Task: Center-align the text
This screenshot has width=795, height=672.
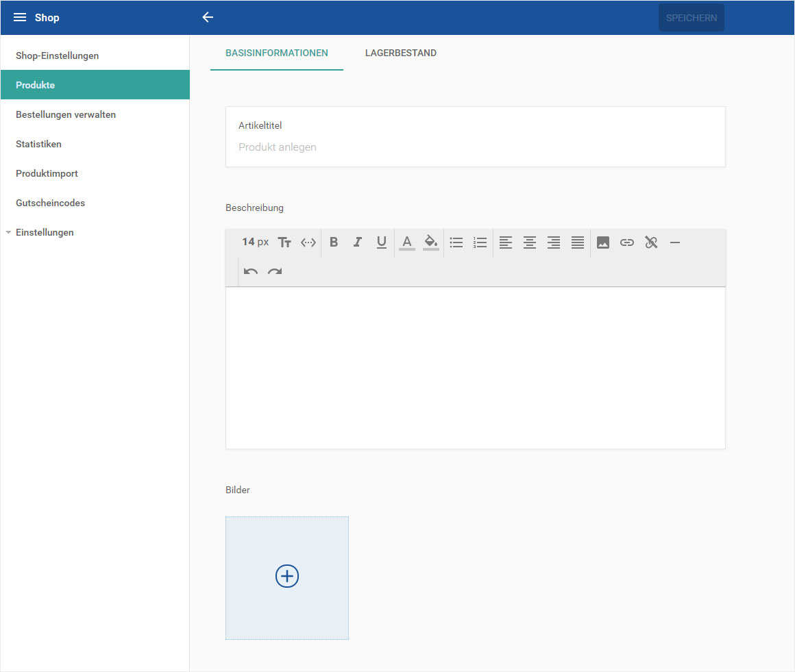Action: pos(530,242)
